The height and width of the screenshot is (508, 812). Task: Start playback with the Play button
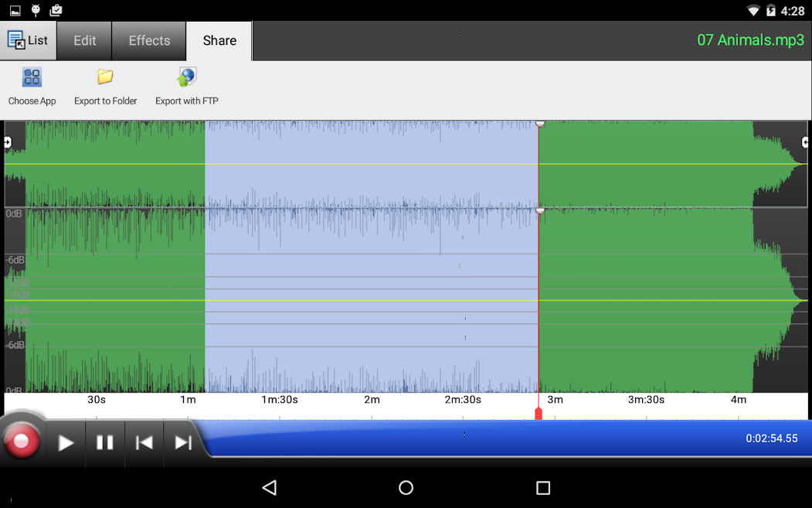tap(65, 442)
